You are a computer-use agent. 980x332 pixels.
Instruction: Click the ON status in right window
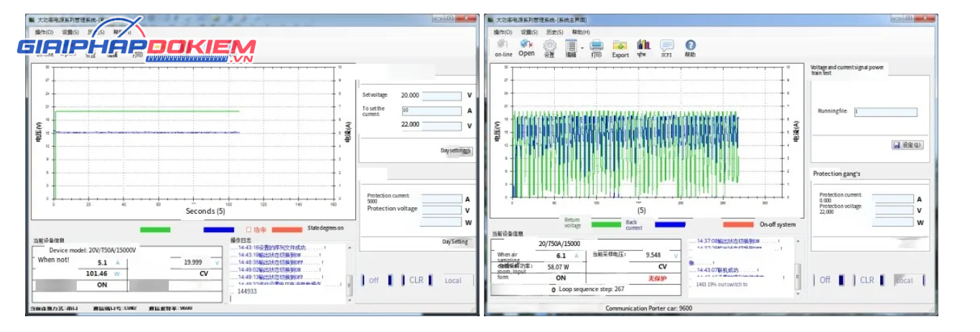click(x=560, y=278)
